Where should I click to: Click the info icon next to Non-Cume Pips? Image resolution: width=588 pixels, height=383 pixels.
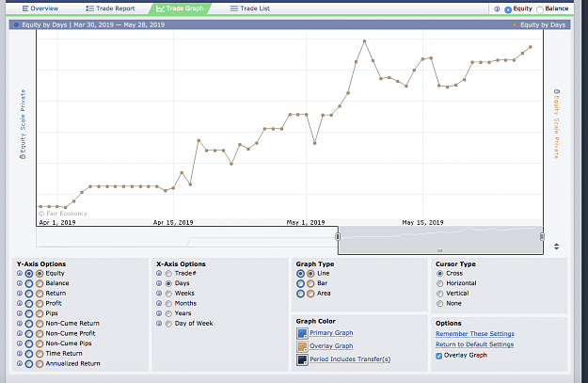coord(20,343)
